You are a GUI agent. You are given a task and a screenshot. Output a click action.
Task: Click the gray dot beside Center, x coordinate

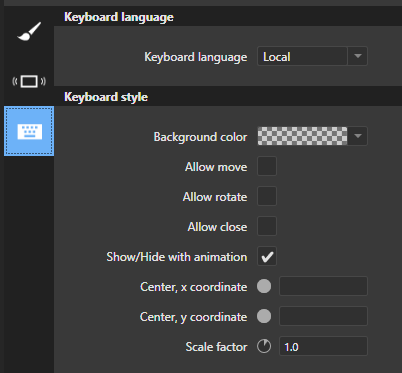[x=264, y=286]
